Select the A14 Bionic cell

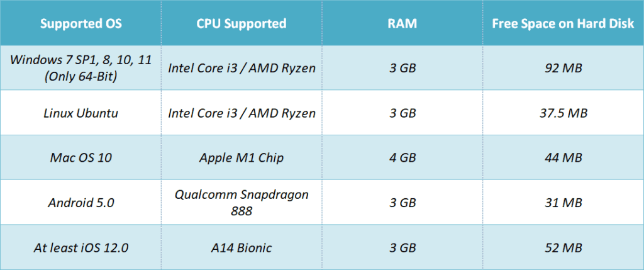coord(241,248)
